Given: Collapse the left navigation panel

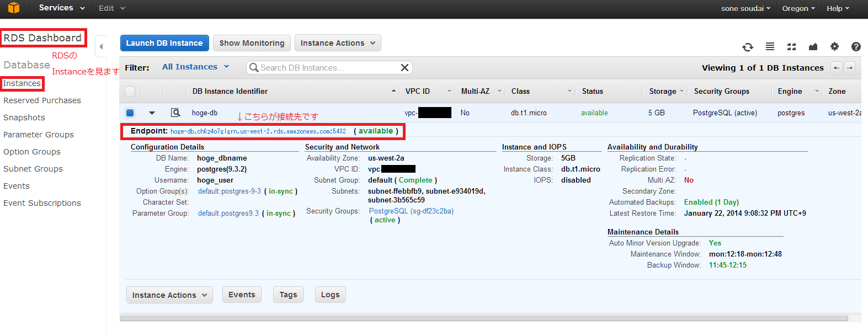Looking at the screenshot, I should (x=101, y=47).
